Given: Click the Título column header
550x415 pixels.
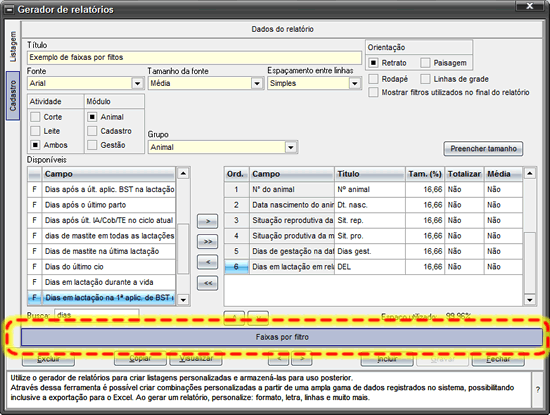Looking at the screenshot, I should [x=370, y=174].
